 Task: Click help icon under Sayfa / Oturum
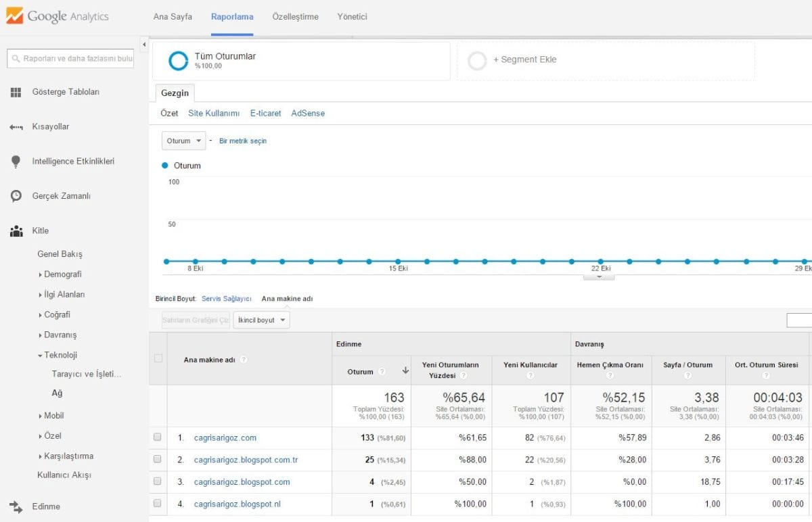pyautogui.click(x=688, y=376)
